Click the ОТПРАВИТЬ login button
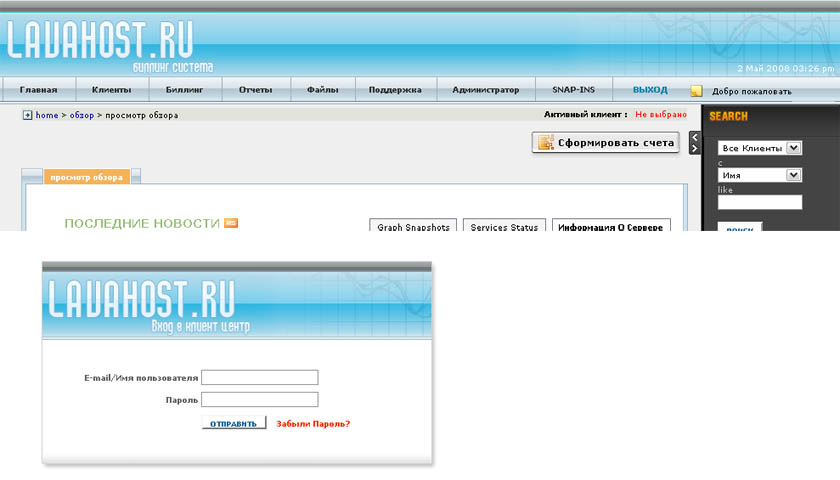The image size is (840, 480). (x=234, y=423)
